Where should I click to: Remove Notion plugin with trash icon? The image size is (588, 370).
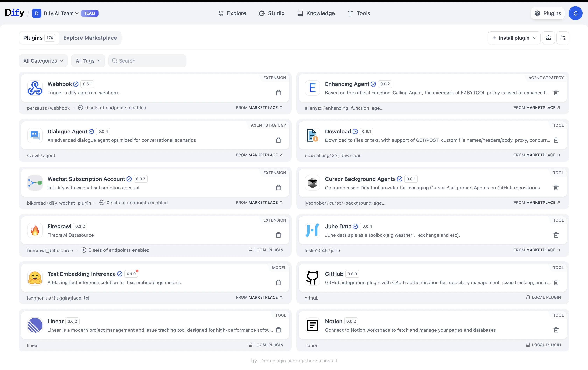point(556,330)
